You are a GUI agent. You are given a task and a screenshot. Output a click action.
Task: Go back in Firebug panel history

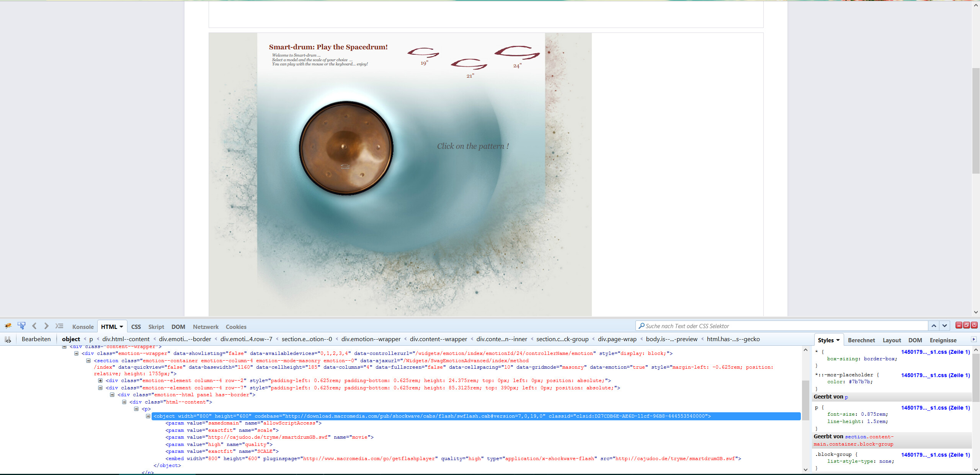tap(34, 326)
